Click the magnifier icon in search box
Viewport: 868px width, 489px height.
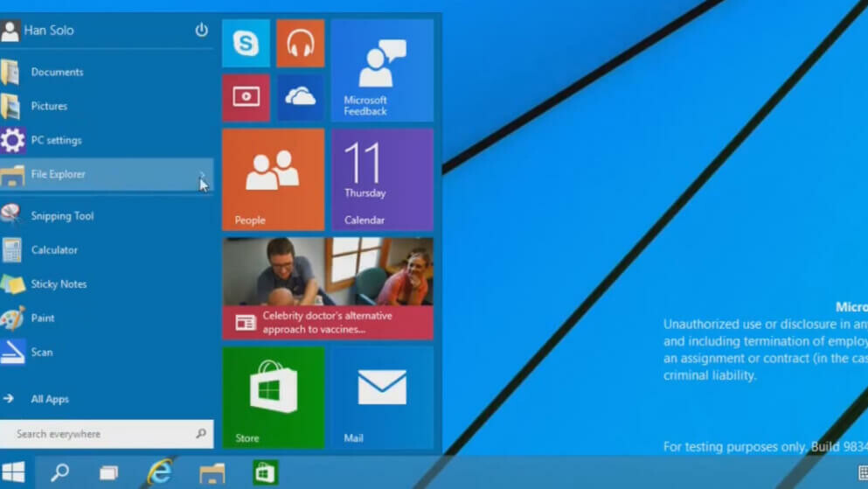[201, 433]
